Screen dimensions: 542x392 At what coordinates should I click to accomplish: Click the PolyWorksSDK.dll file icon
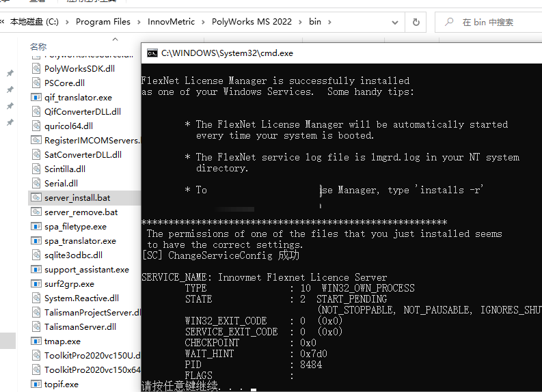click(x=36, y=68)
